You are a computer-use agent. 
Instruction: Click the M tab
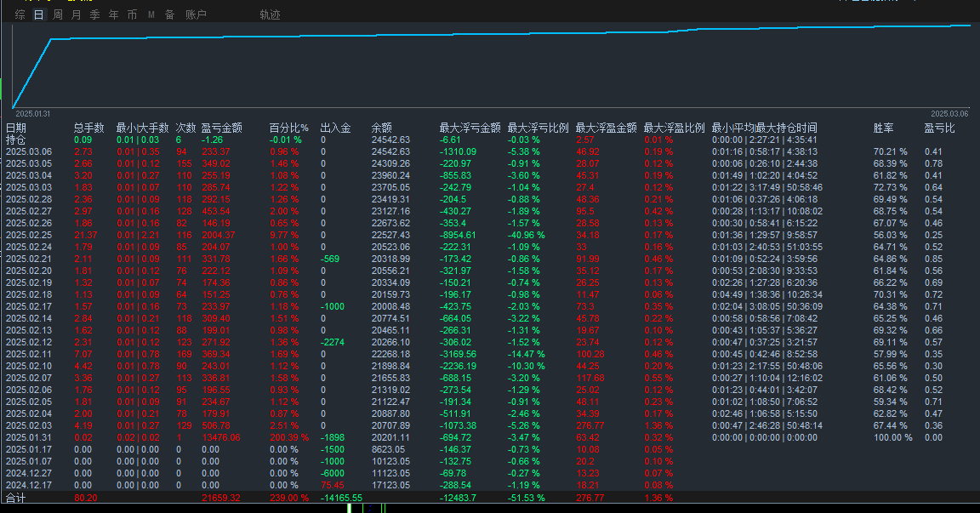click(151, 14)
